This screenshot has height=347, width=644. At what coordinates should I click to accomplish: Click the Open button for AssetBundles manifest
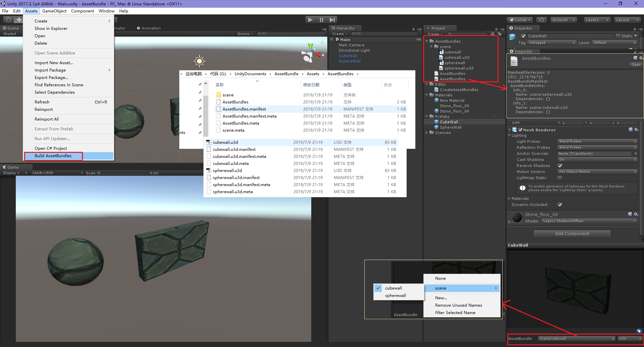(x=636, y=65)
